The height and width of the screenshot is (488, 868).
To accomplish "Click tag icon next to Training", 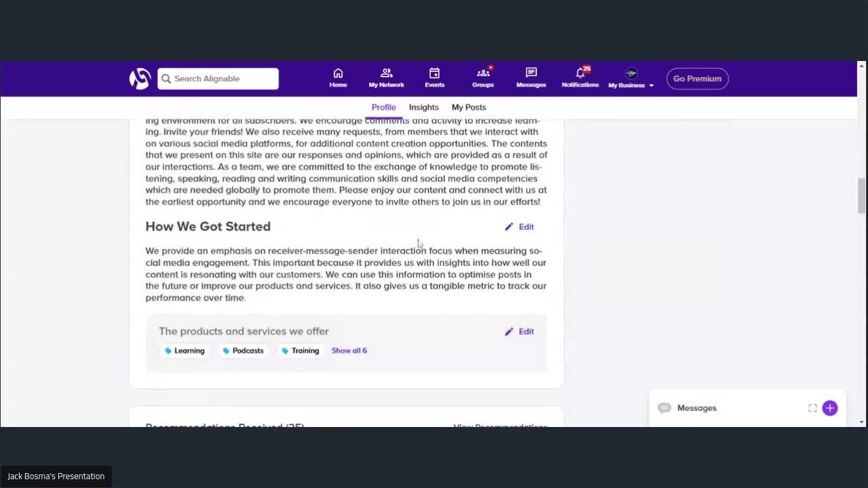I will [x=285, y=350].
